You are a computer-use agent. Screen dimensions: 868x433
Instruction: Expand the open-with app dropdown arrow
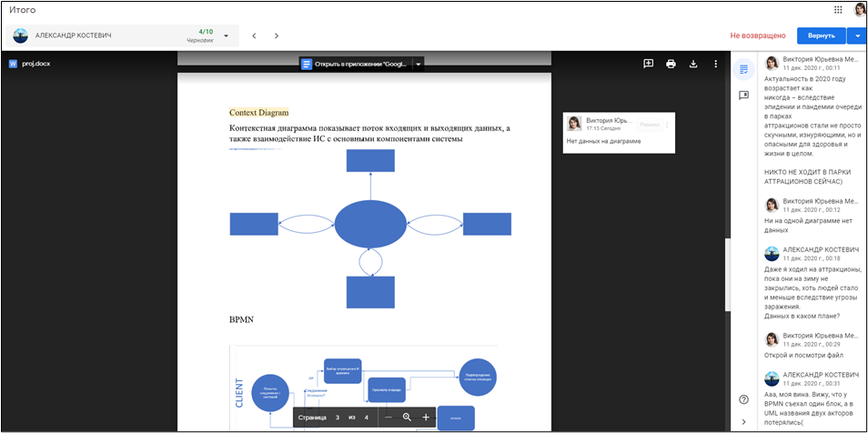tap(418, 64)
